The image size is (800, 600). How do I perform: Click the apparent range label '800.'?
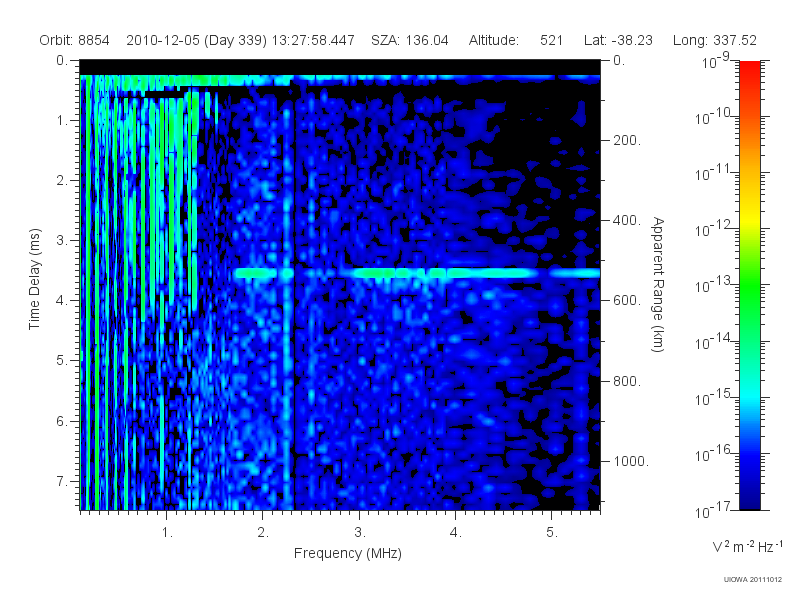(627, 381)
